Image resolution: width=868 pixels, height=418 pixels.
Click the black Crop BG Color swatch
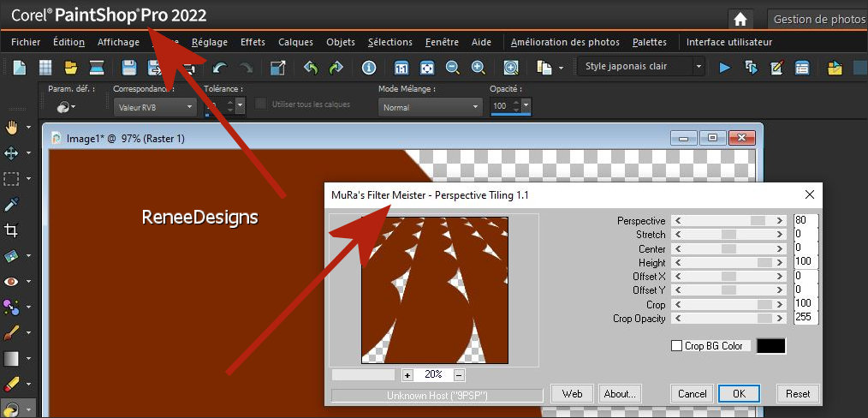770,346
